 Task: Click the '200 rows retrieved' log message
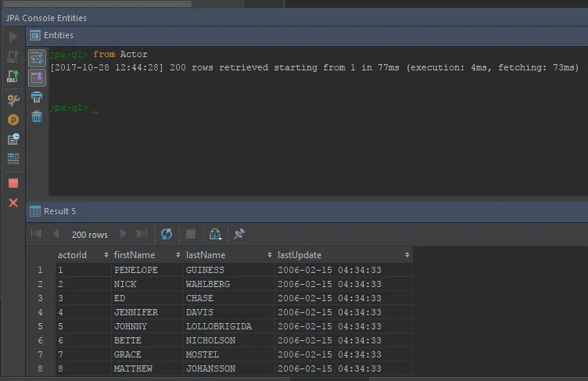314,67
